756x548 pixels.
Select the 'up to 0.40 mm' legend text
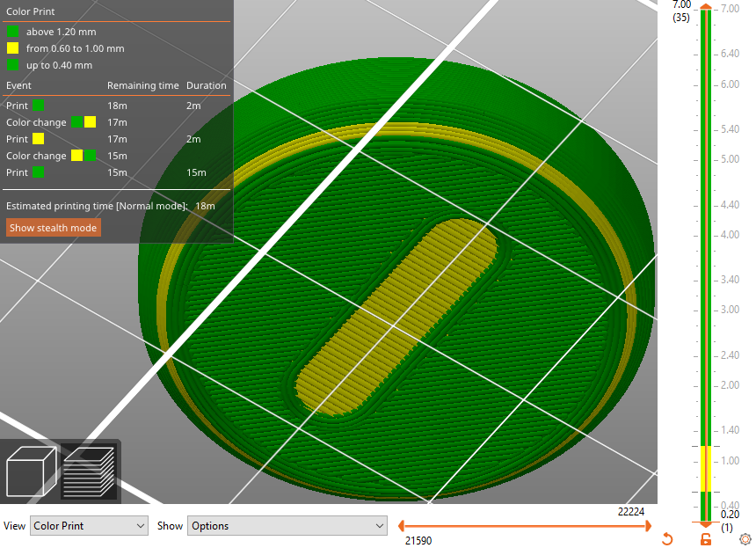click(x=59, y=65)
